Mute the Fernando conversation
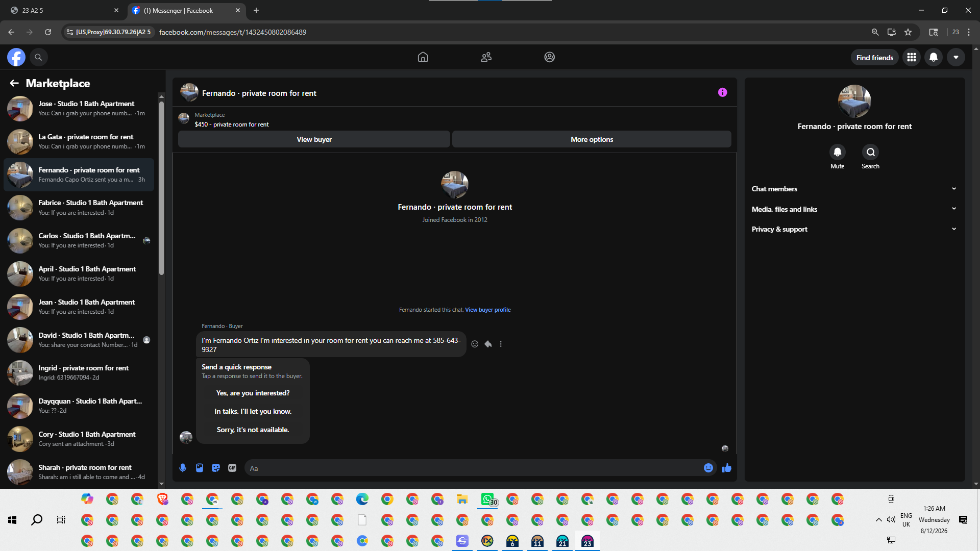 837,152
